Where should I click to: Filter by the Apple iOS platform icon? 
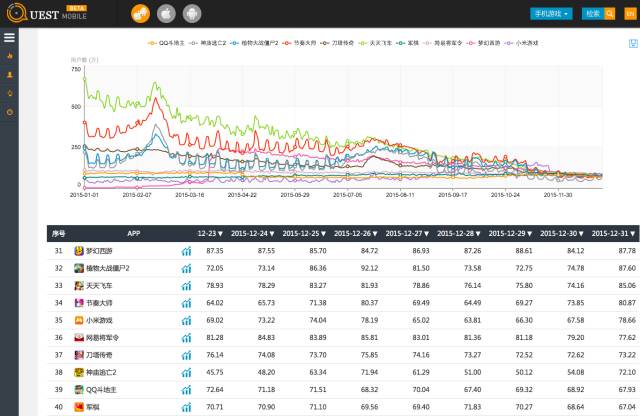point(166,14)
